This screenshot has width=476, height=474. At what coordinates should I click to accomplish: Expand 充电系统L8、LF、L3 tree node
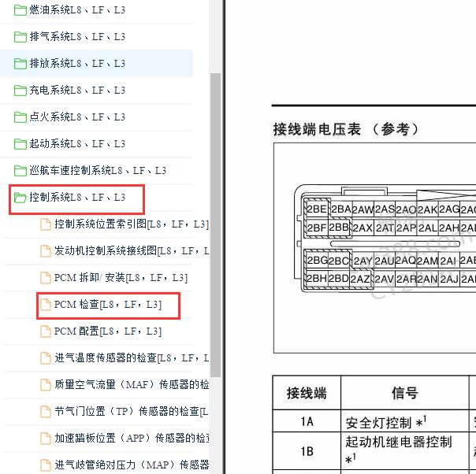[77, 91]
